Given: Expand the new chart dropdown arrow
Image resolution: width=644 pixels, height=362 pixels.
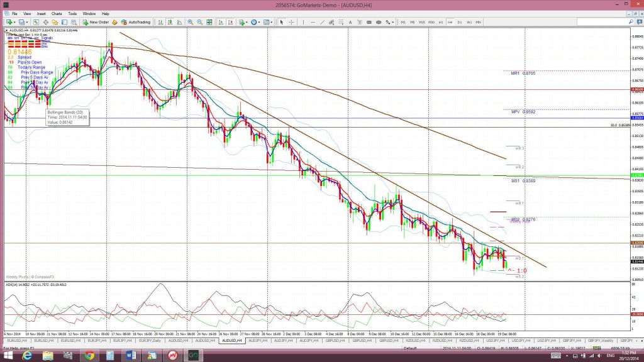Looking at the screenshot, I should pos(14,22).
